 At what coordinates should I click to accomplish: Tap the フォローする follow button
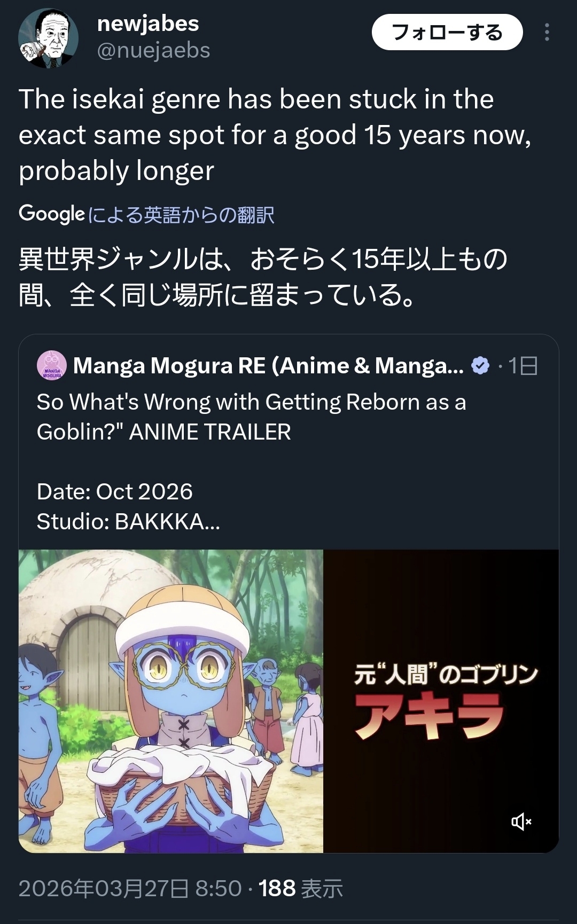pyautogui.click(x=447, y=33)
